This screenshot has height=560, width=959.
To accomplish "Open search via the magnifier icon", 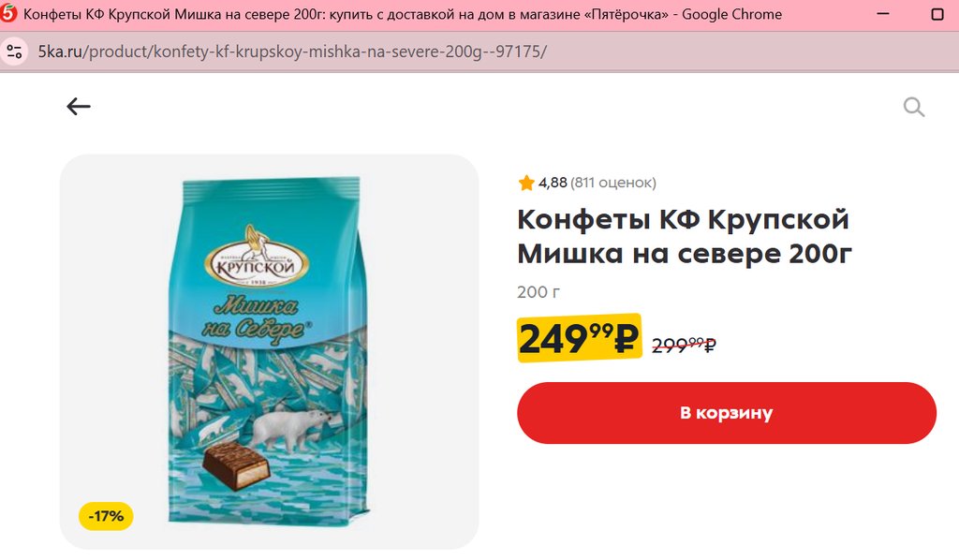I will pyautogui.click(x=914, y=107).
